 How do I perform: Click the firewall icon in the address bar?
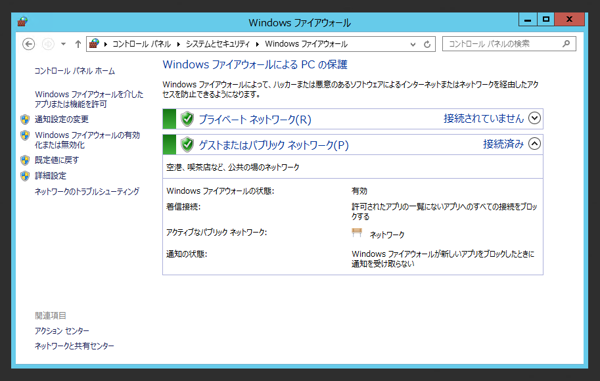click(x=94, y=44)
